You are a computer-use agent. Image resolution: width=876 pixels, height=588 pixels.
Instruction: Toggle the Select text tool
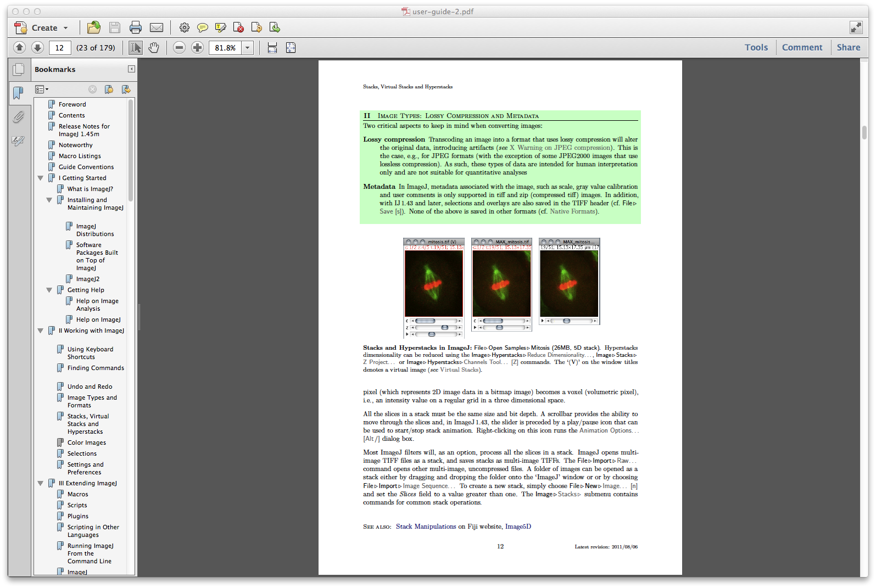[x=135, y=48]
